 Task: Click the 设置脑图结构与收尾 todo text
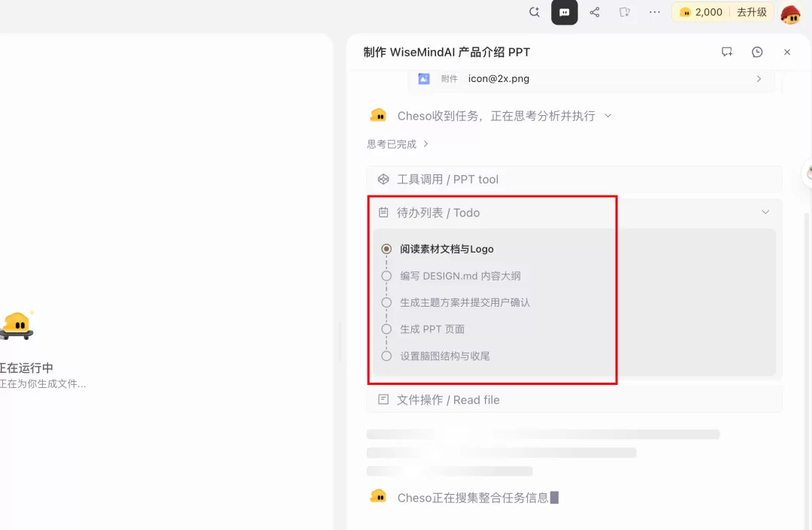tap(444, 356)
